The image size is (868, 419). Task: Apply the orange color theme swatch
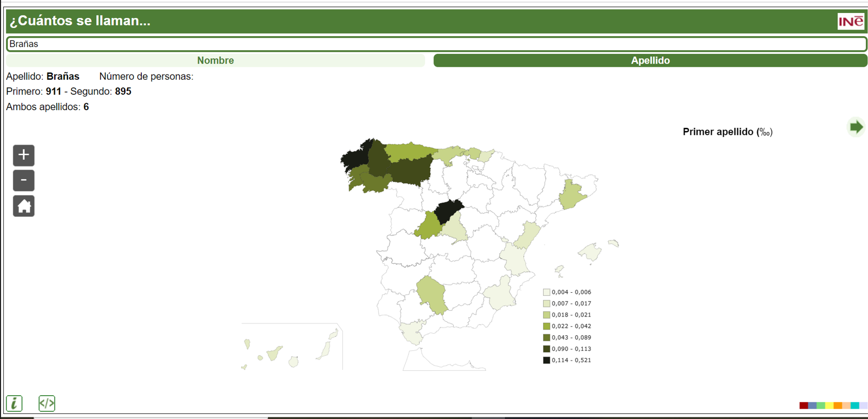click(837, 406)
